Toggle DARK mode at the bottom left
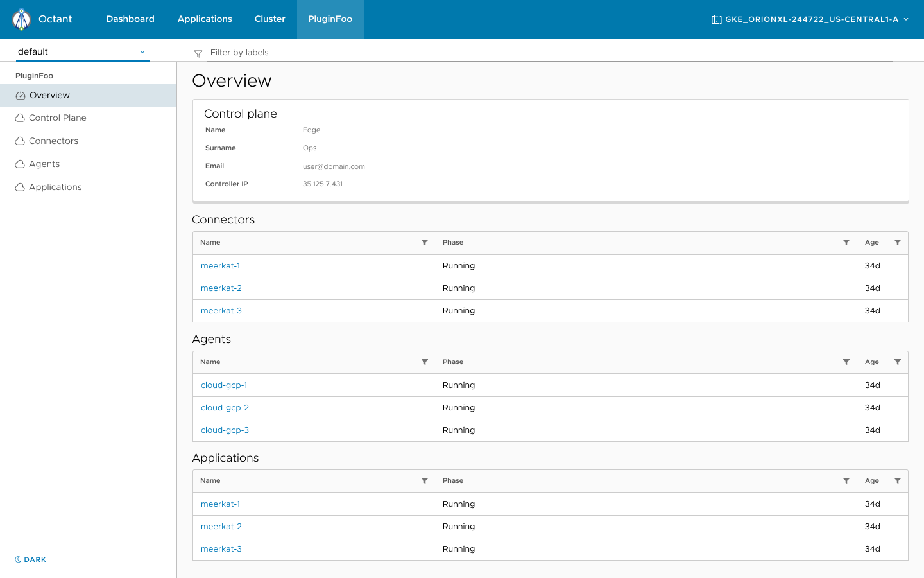This screenshot has height=578, width=924. (x=30, y=559)
